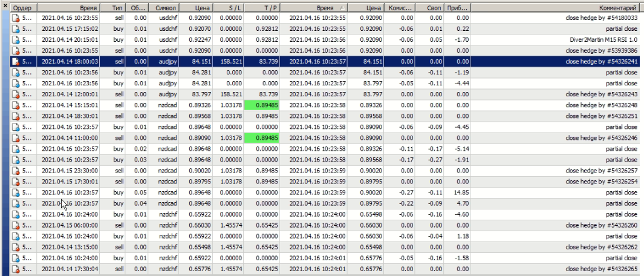Click order icon in row #54326243
The image size is (644, 276).
(x=16, y=94)
